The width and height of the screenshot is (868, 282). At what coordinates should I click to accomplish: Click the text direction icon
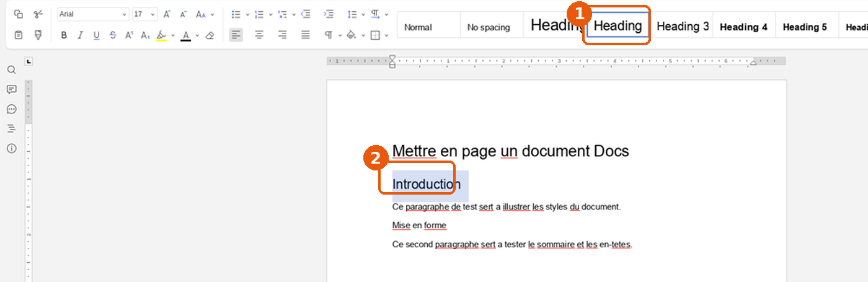pos(376,14)
